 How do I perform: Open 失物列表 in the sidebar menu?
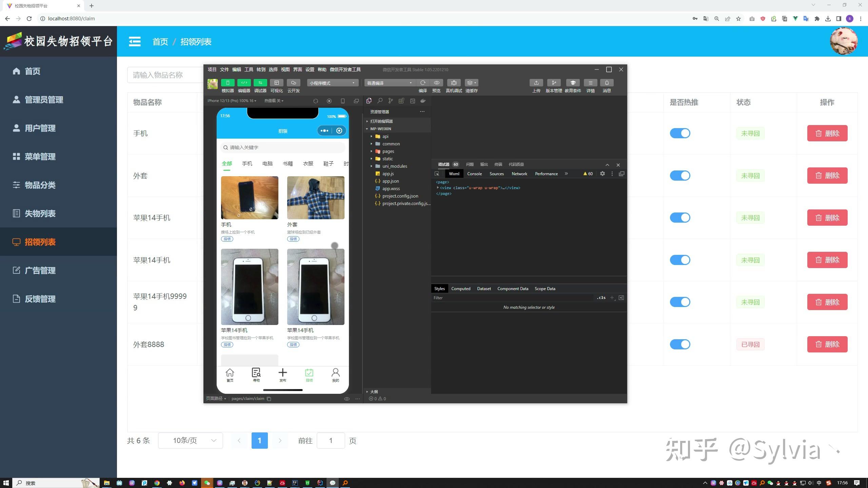pyautogui.click(x=40, y=213)
